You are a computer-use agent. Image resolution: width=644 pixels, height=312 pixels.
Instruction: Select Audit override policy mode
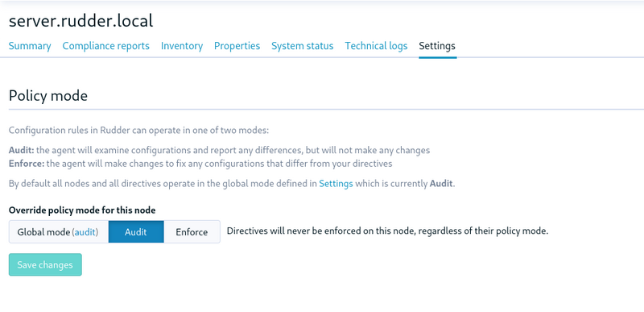pos(136,232)
